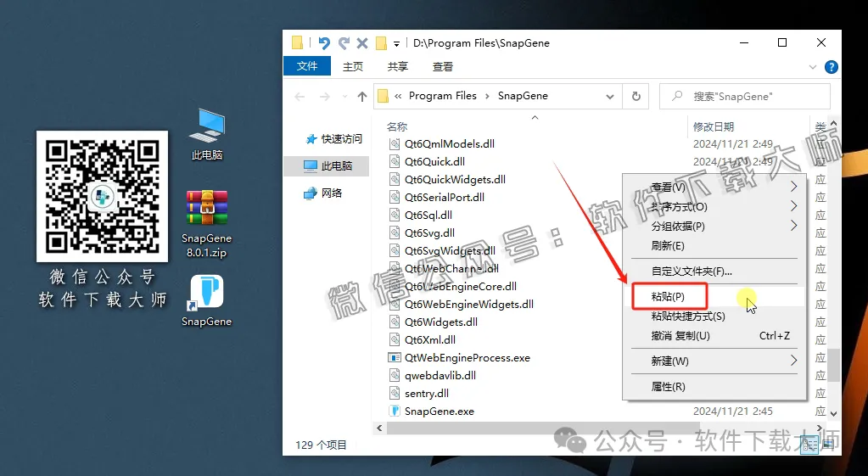Open 新建(W) submenu in context menu
This screenshot has height=476, width=868.
click(x=714, y=361)
